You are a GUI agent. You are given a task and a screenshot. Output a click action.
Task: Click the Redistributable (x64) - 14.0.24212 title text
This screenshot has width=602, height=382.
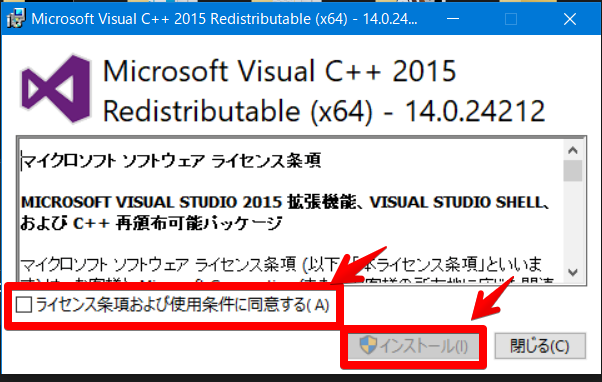coord(324,111)
